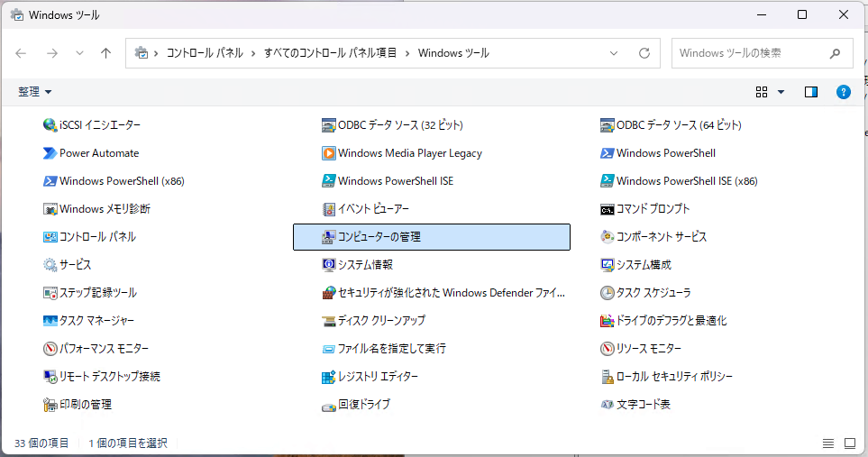Switch to large icons view in status bar
This screenshot has height=457, width=868.
849,443
